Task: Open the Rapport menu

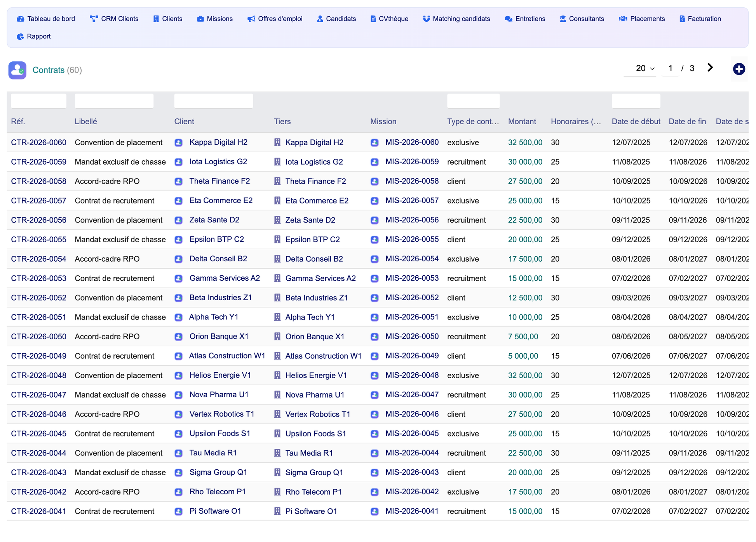Action: (34, 36)
